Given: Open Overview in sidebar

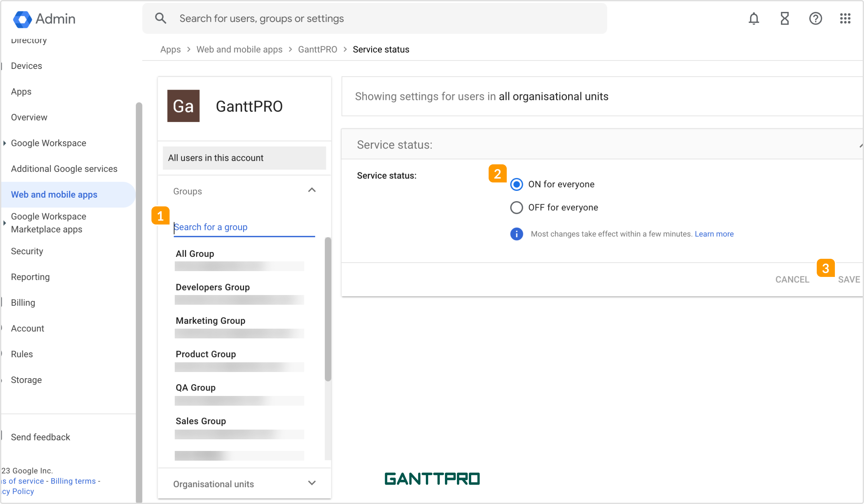Looking at the screenshot, I should click(x=29, y=117).
